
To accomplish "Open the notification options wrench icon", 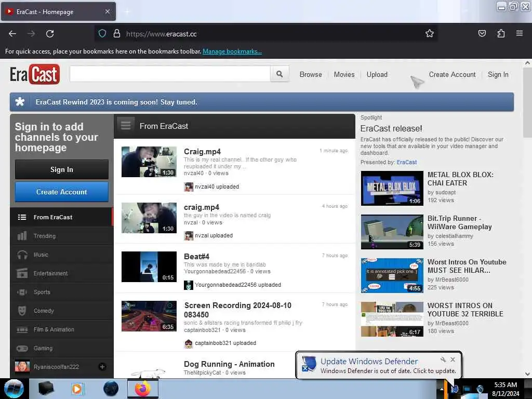I will pos(443,360).
